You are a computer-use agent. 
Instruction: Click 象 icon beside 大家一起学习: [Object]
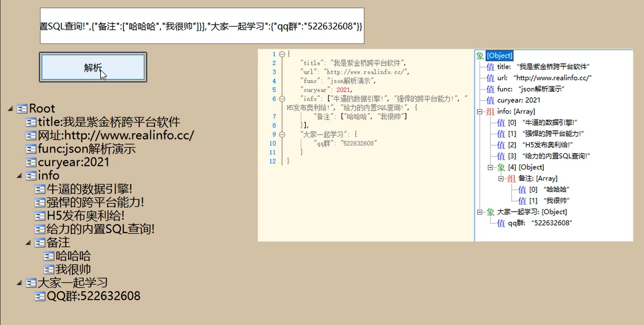[490, 212]
